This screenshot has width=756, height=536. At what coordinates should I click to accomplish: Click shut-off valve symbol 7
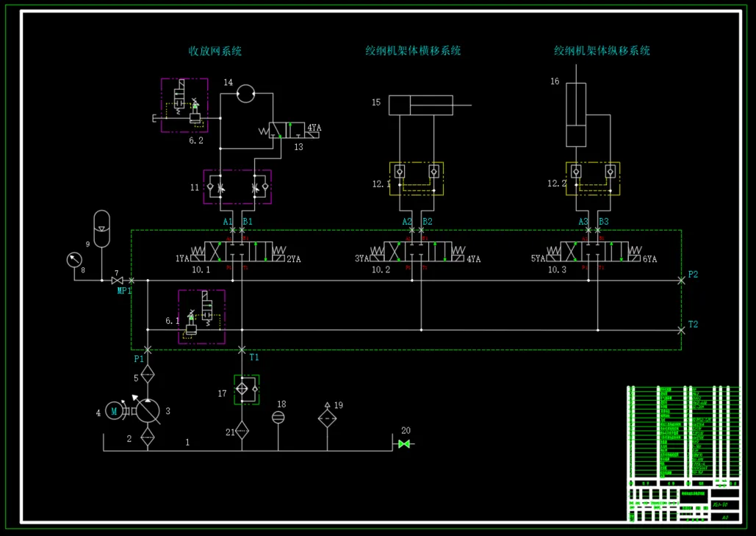[117, 280]
